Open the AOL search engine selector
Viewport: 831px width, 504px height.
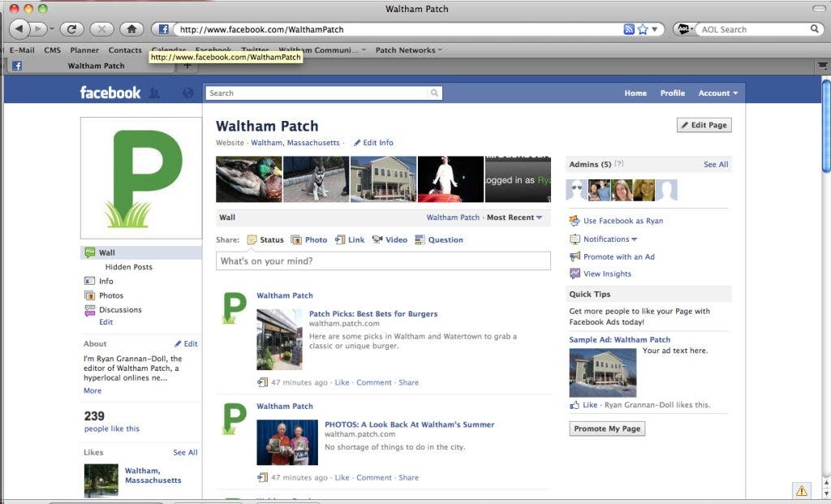coord(685,29)
